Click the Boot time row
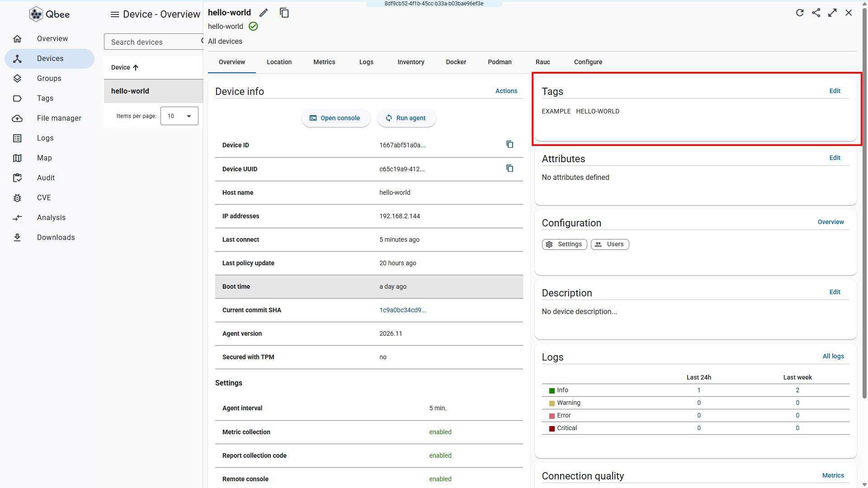The image size is (868, 488). point(369,286)
